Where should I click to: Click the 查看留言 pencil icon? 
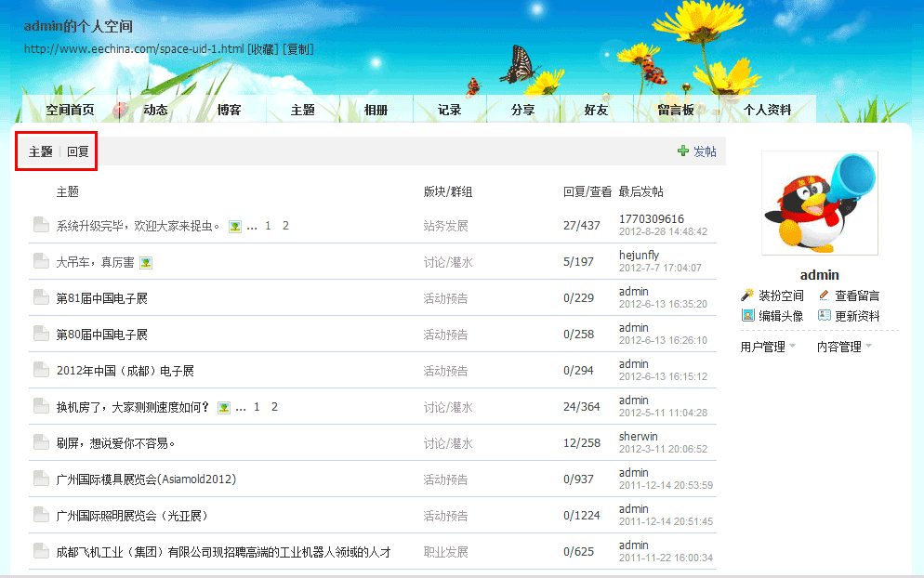point(824,296)
